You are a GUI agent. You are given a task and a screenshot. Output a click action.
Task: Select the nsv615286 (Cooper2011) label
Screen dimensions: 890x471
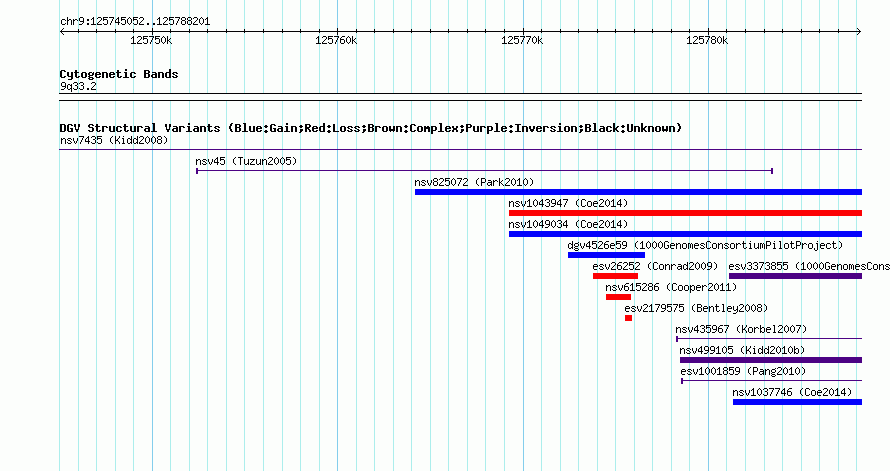[x=671, y=287]
